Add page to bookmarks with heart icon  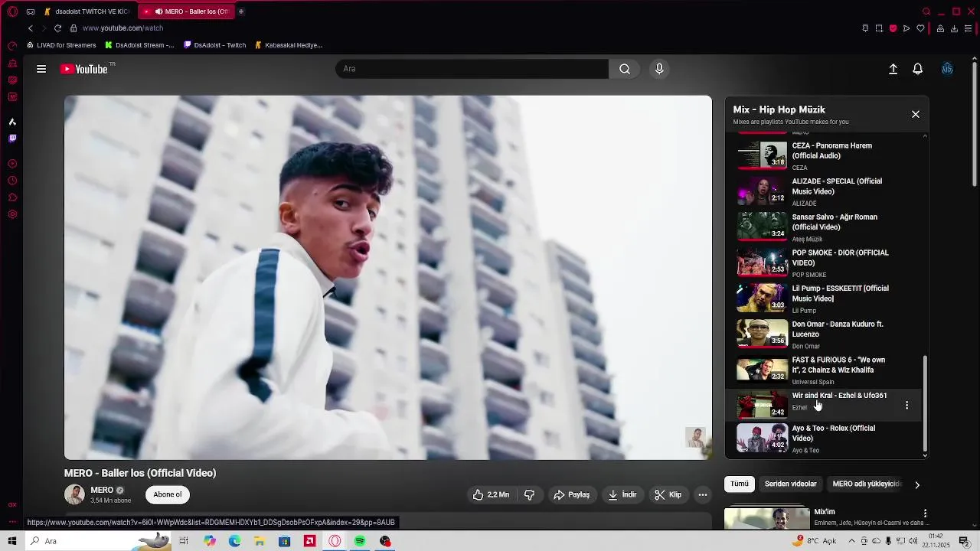[920, 28]
